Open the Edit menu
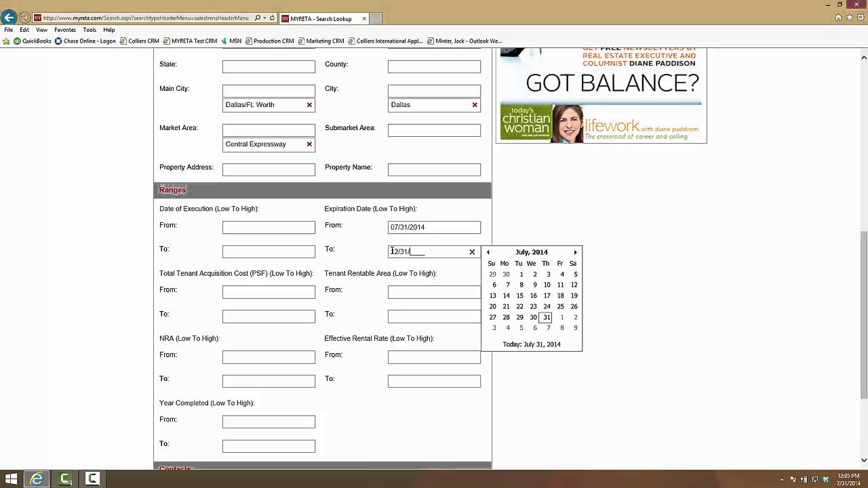 pos(24,30)
